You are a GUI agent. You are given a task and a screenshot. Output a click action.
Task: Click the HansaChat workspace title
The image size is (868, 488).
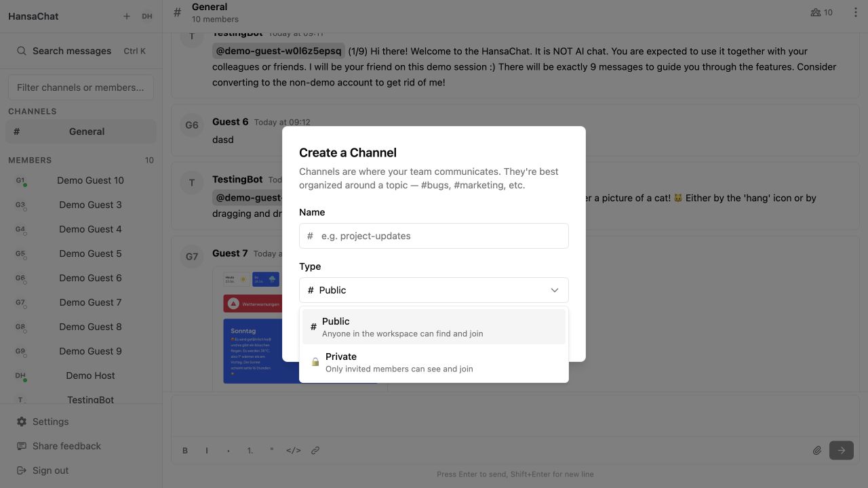coord(33,16)
